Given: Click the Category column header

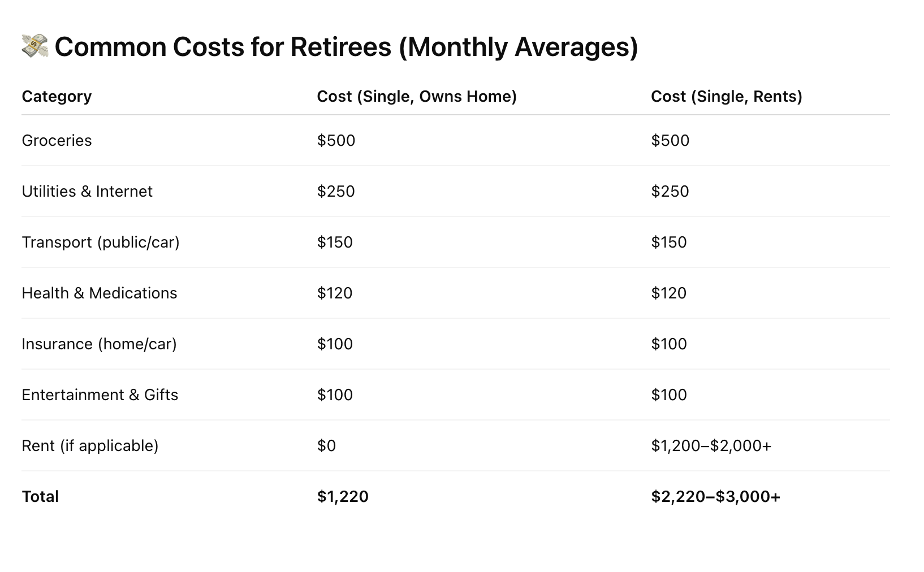Looking at the screenshot, I should (57, 96).
